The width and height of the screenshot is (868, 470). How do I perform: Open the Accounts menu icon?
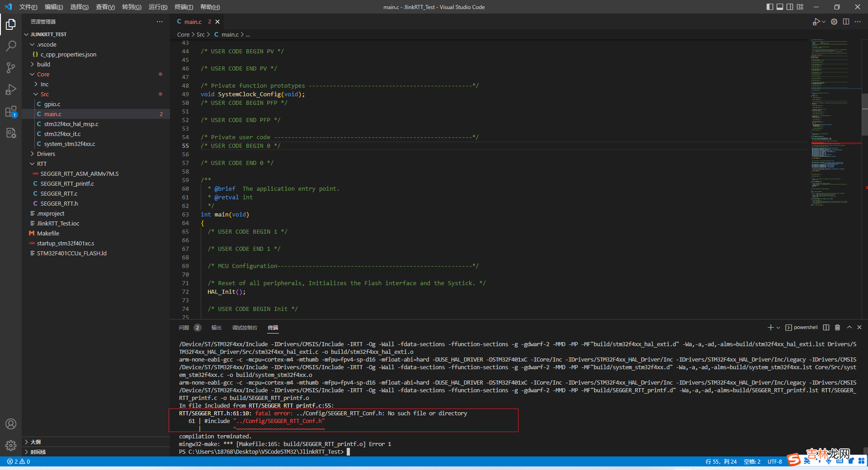pyautogui.click(x=11, y=424)
